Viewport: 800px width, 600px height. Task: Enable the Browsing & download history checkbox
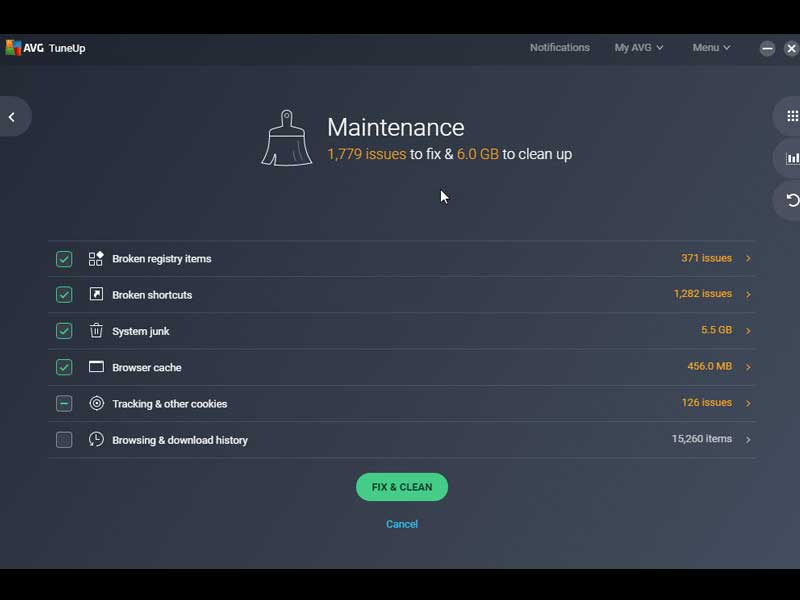click(64, 440)
